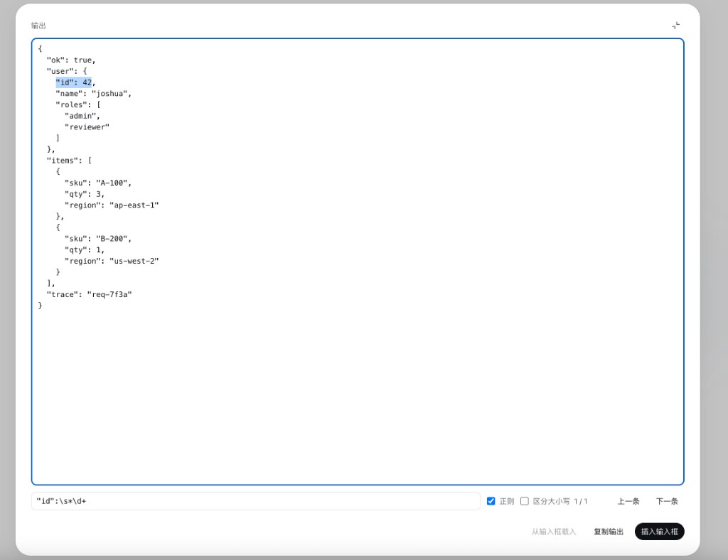Click the "name": "joshua" line
This screenshot has width=728, height=560.
pyautogui.click(x=94, y=94)
